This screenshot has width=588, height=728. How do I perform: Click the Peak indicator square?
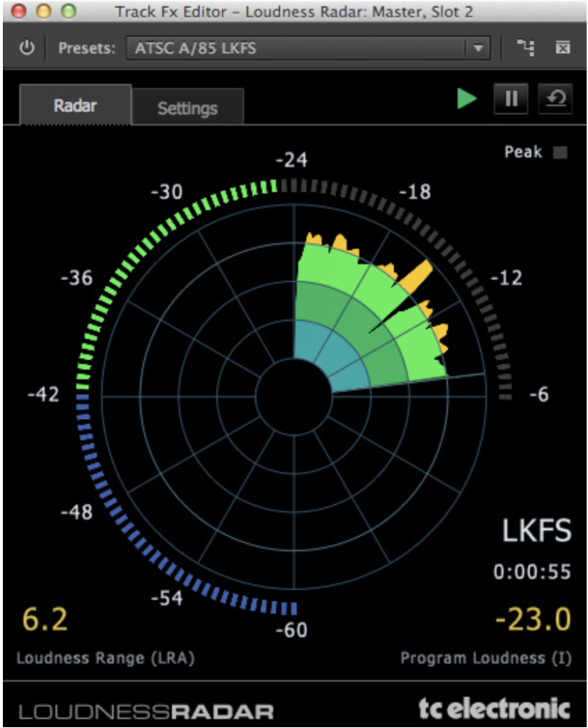560,152
